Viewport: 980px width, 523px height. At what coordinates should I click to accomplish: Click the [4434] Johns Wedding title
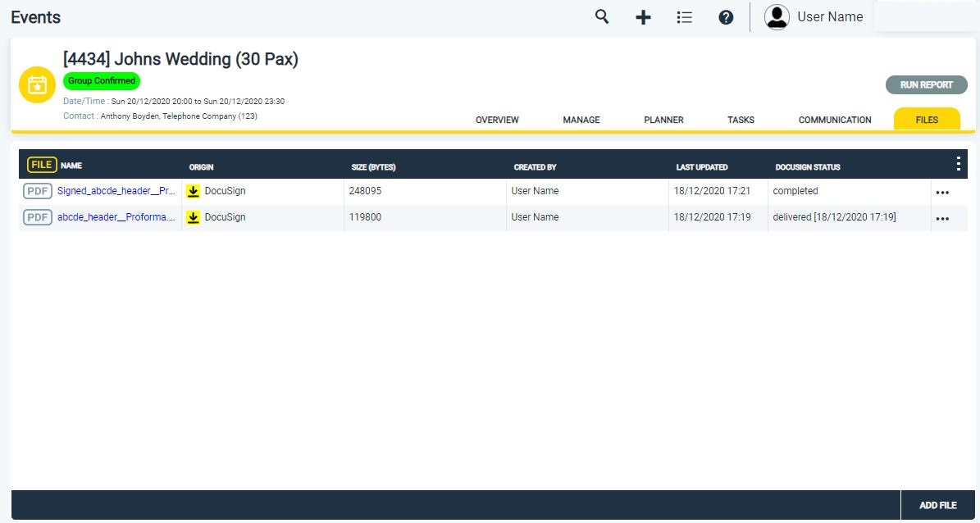click(x=180, y=59)
